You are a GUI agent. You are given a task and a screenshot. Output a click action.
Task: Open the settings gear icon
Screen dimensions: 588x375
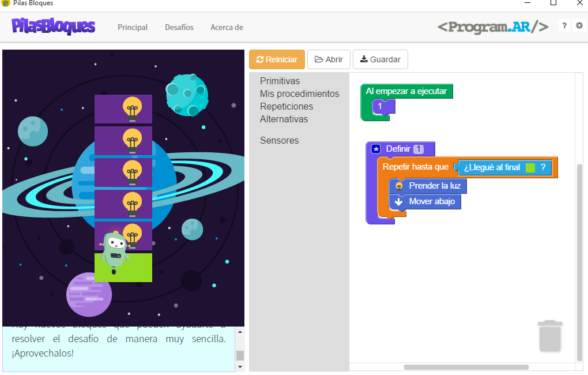(x=579, y=25)
